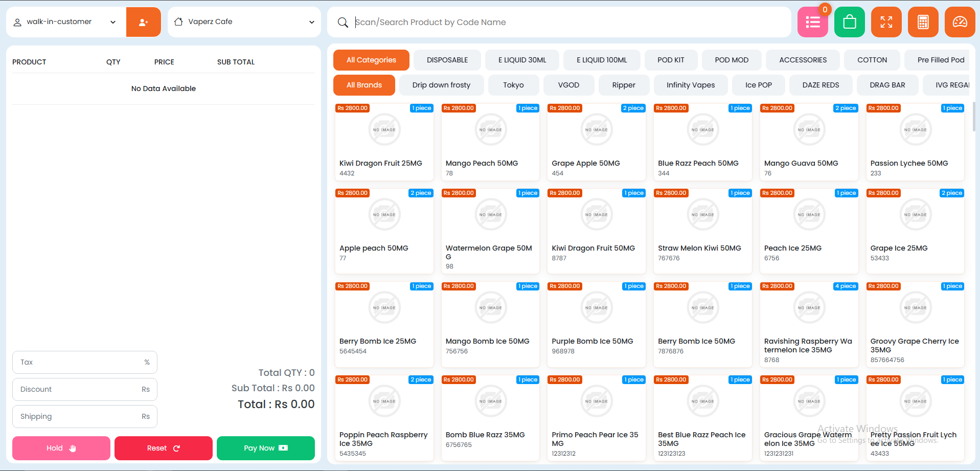The width and height of the screenshot is (980, 471).
Task: Filter by DRAG BAR brand
Action: tap(887, 85)
